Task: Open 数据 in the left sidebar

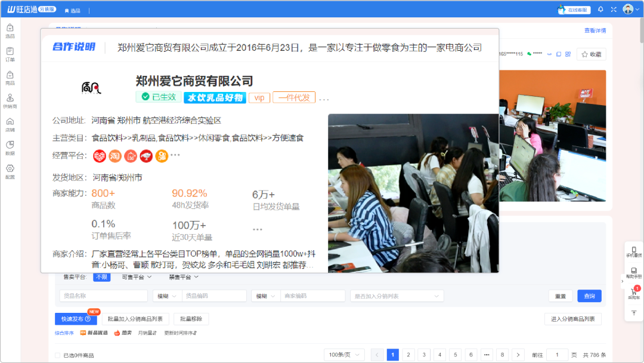Action: pos(10,148)
